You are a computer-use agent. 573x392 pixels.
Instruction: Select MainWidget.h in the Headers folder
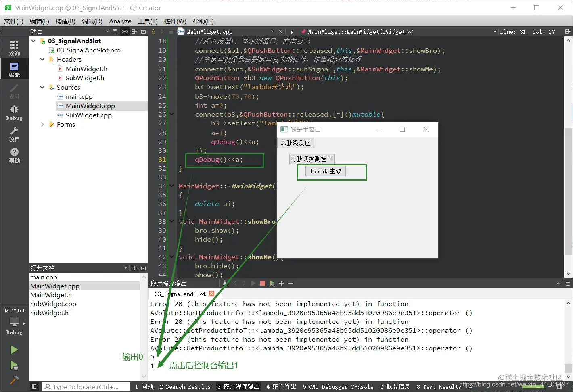point(86,69)
